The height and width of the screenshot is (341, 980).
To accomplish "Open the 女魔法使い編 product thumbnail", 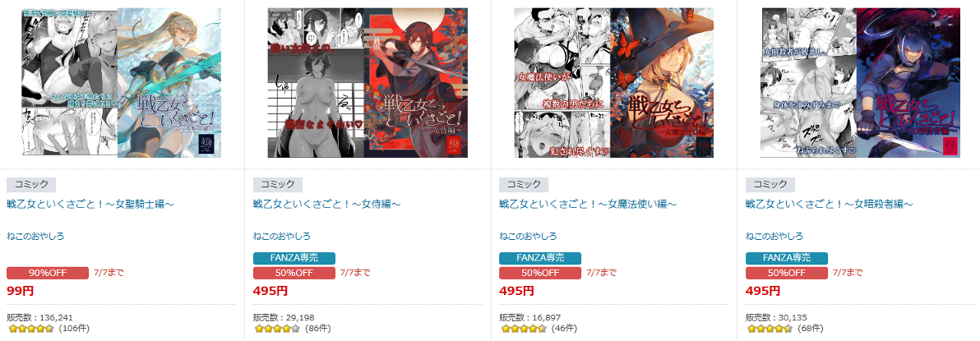I will coord(614,82).
